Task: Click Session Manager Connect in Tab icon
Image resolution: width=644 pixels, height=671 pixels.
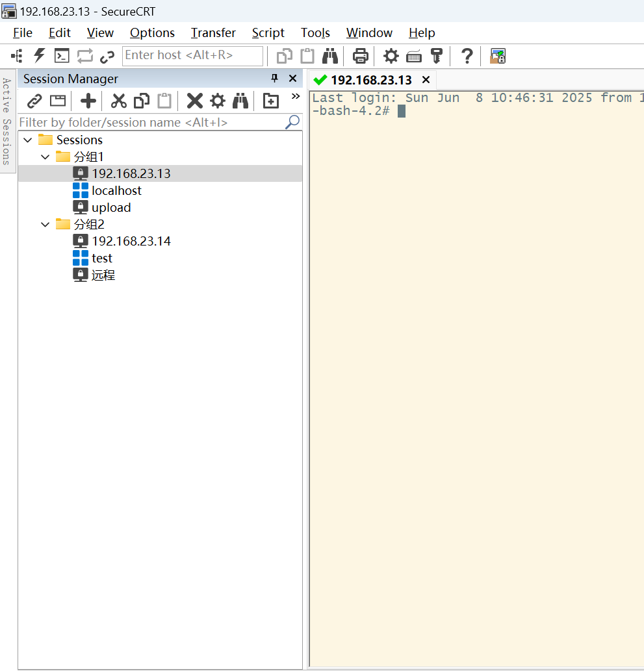Action: click(58, 101)
